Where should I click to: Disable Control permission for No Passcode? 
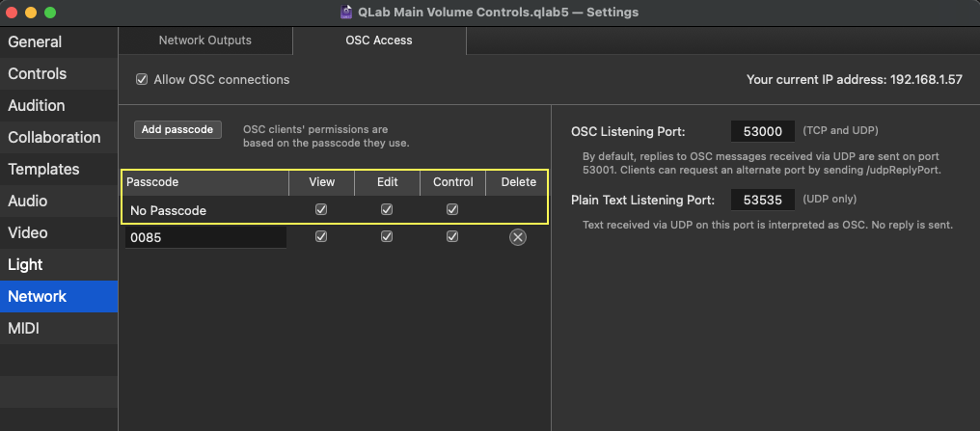click(x=452, y=209)
